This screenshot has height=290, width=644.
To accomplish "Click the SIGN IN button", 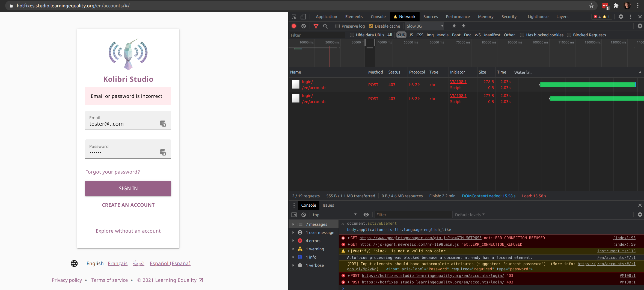I will [128, 188].
